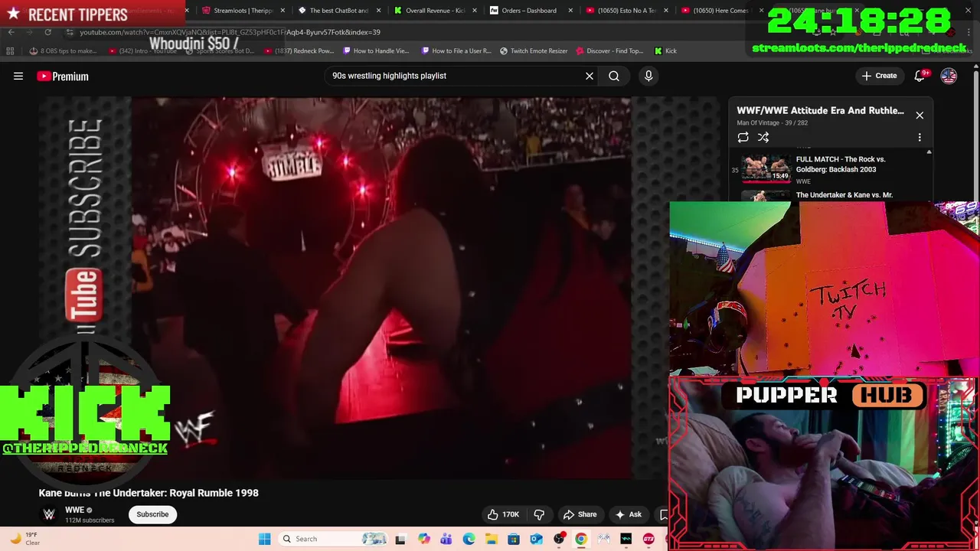Image resolution: width=980 pixels, height=551 pixels.
Task: Open (1837) Redneck Pow... bookmark
Action: click(299, 51)
